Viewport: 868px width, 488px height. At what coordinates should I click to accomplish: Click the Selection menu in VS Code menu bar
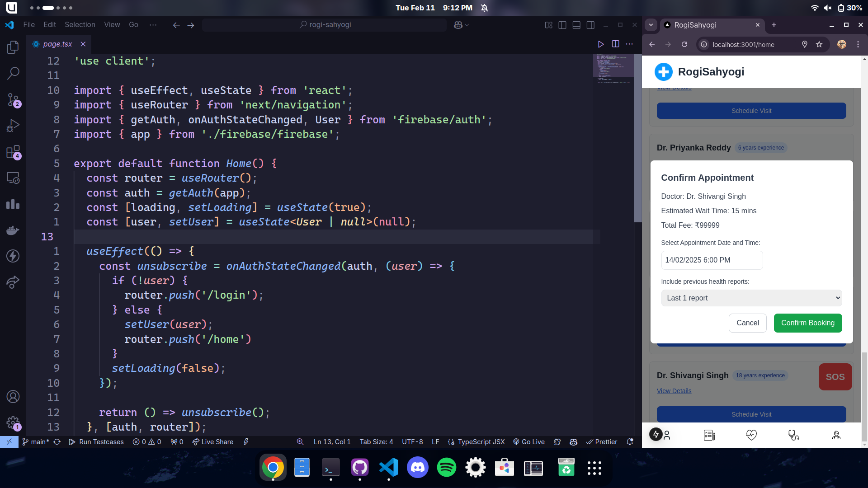79,24
